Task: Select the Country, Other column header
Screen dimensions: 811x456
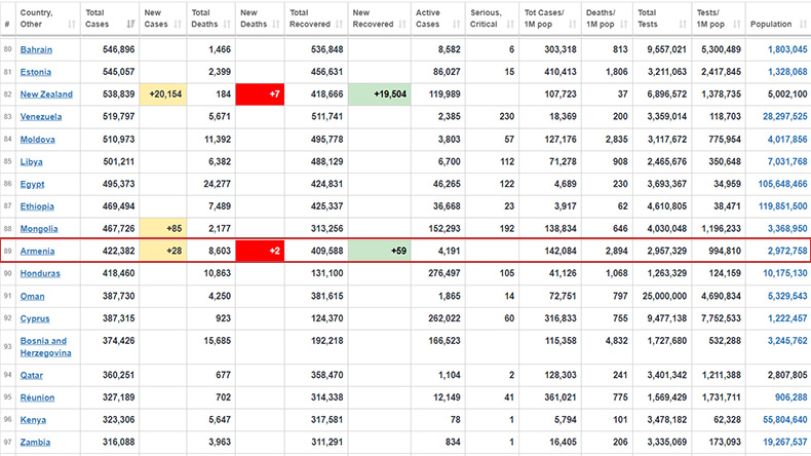Action: (48, 19)
